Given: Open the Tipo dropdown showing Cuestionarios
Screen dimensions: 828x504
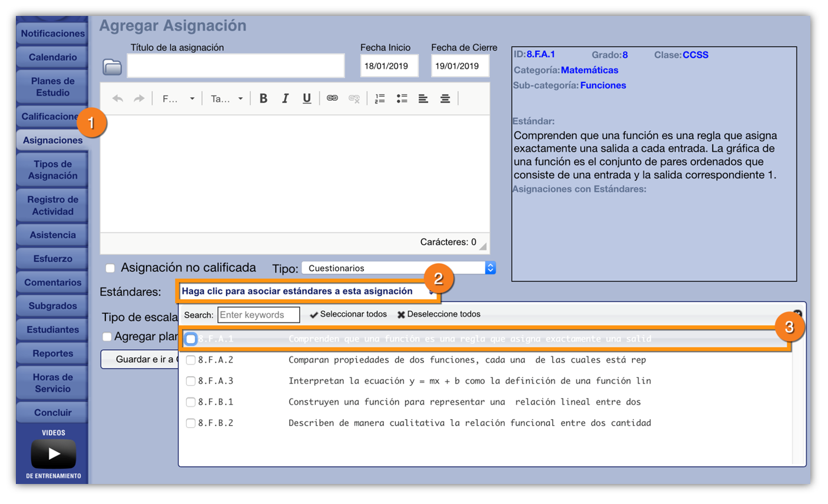Looking at the screenshot, I should (x=398, y=268).
